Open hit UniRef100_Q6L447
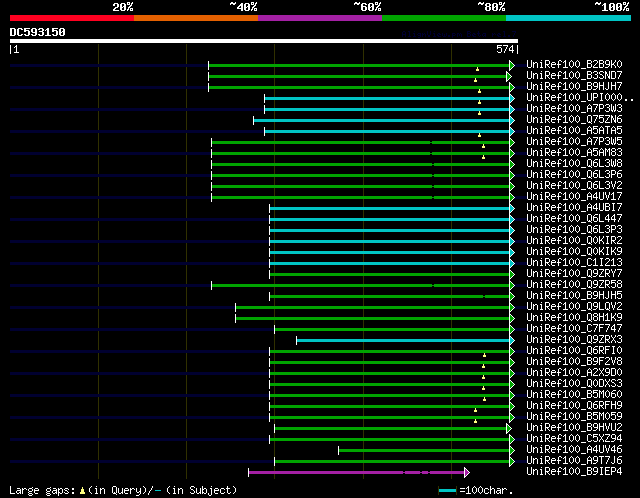Screen dimensions: 640x498 [574, 219]
